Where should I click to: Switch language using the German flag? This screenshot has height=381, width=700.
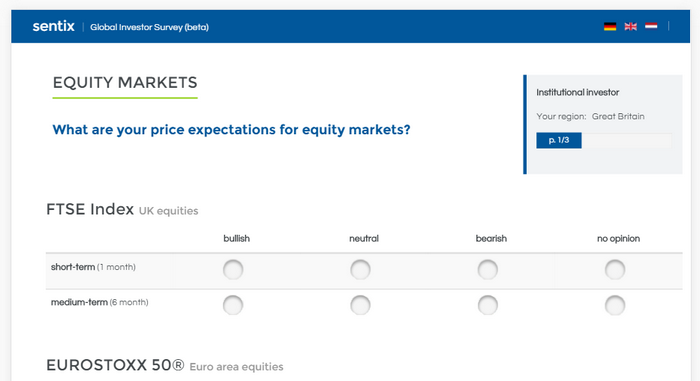point(610,27)
